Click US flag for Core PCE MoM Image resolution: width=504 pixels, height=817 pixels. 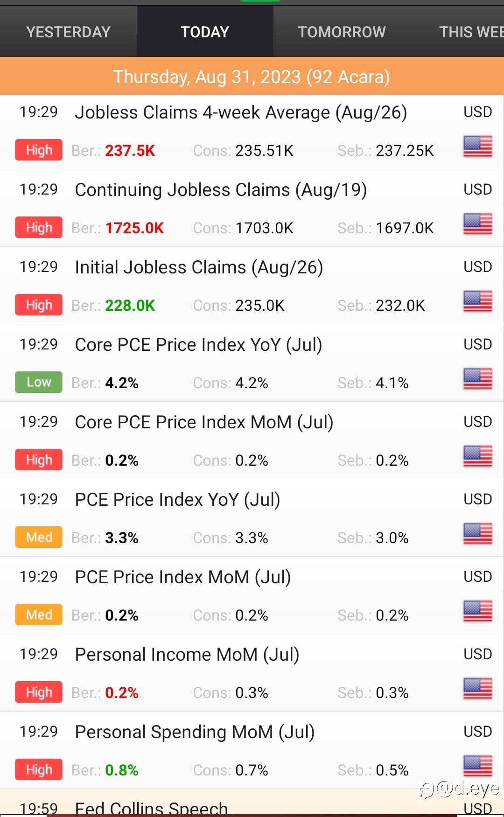[477, 456]
